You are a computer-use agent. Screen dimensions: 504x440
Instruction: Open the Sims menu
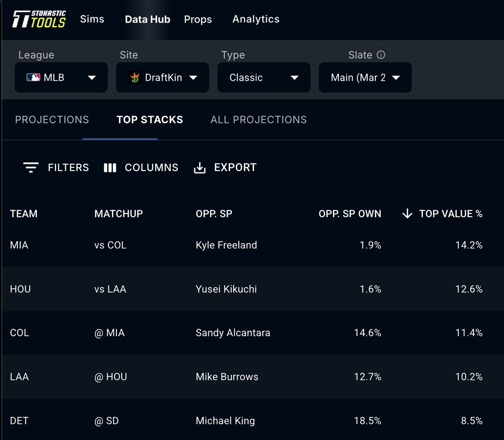[x=92, y=19]
